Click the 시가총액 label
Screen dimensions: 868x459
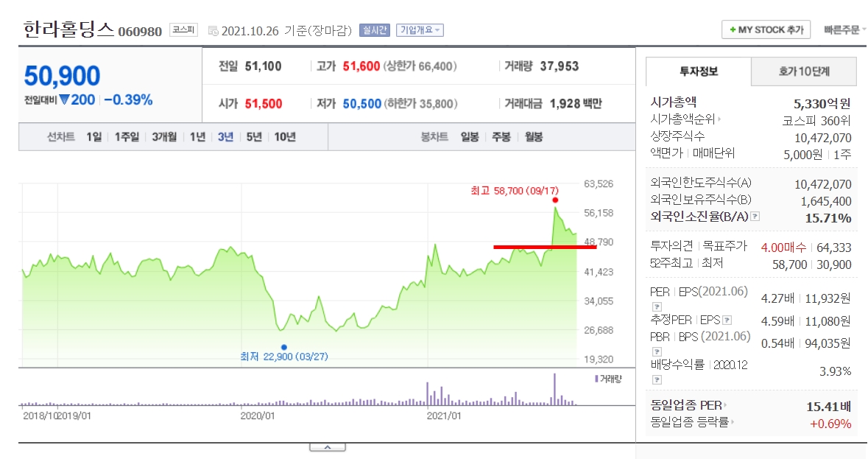673,102
